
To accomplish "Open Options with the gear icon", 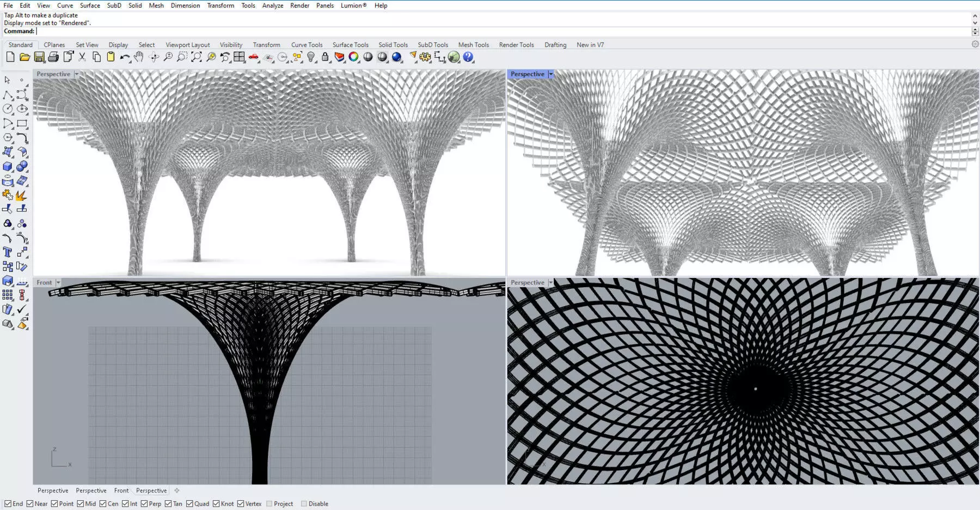I will (x=425, y=57).
